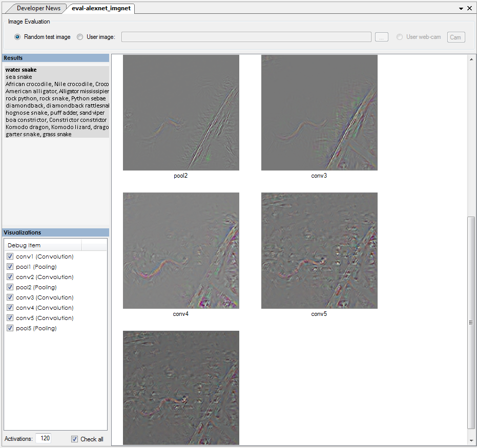Open the conv5 visualization image
The height and width of the screenshot is (448, 477).
click(319, 250)
